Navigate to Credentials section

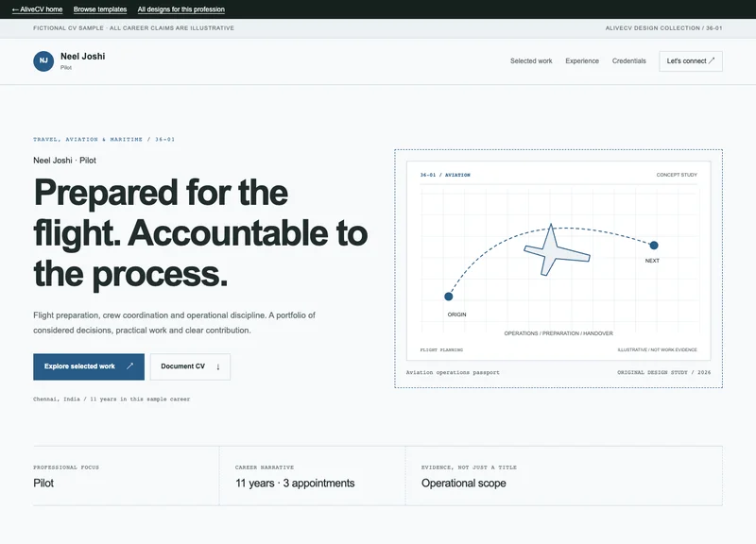tap(628, 60)
